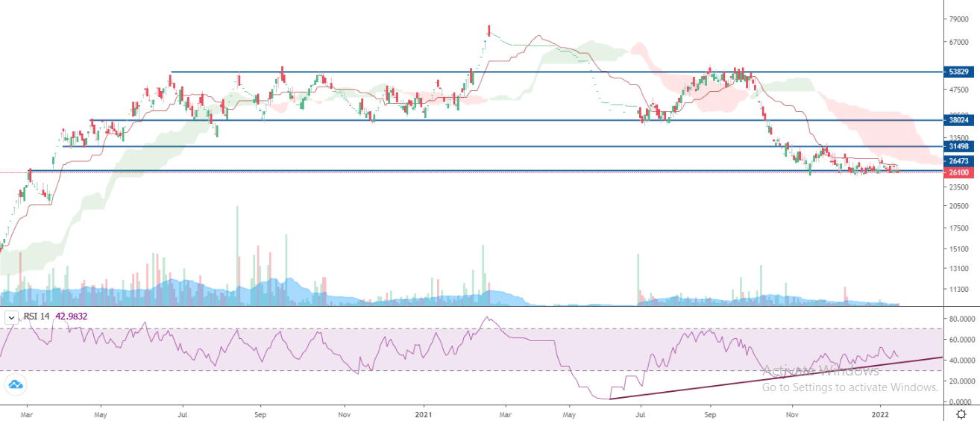Click the 20.0000 level on RSI scale
The height and width of the screenshot is (421, 980).
pyautogui.click(x=958, y=381)
